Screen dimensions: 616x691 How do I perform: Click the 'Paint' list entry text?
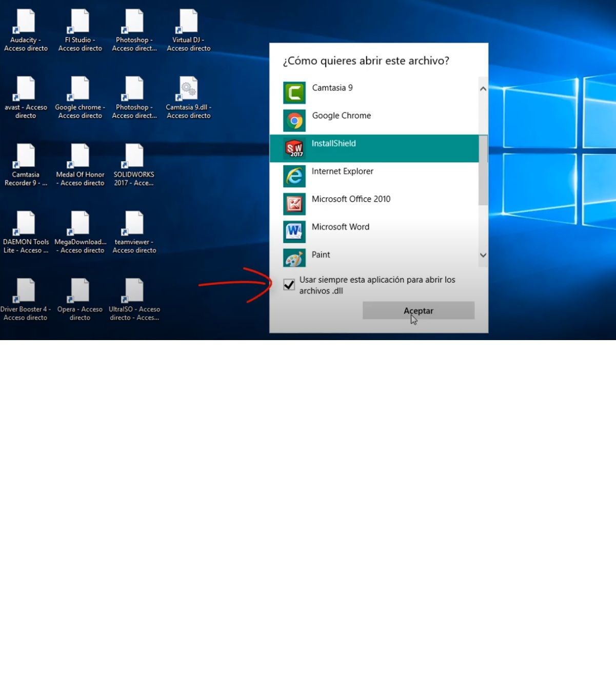point(321,254)
